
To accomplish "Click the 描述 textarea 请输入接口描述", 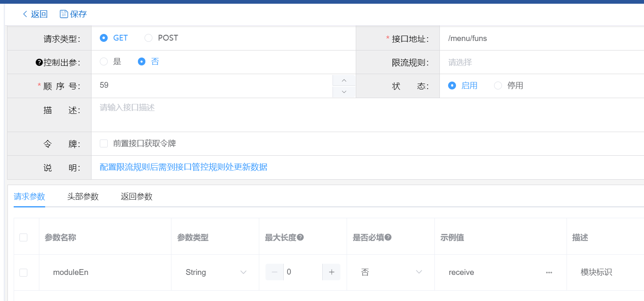I will [368, 115].
